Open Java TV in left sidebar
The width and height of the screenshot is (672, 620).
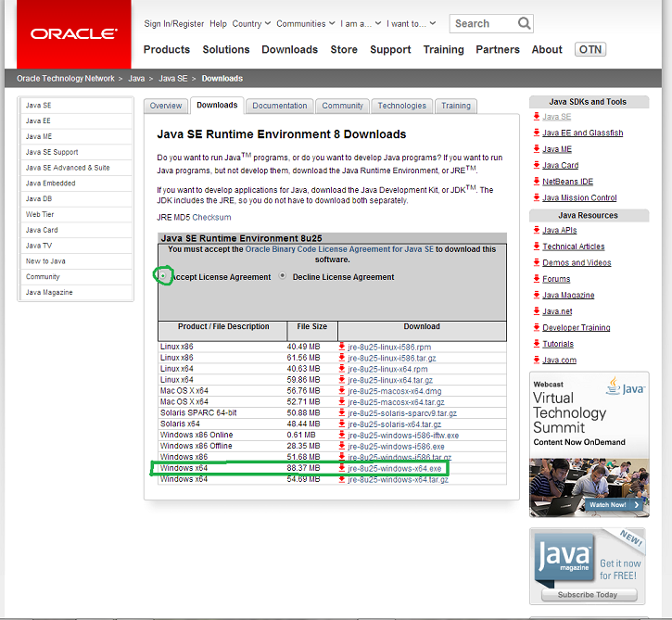(39, 246)
